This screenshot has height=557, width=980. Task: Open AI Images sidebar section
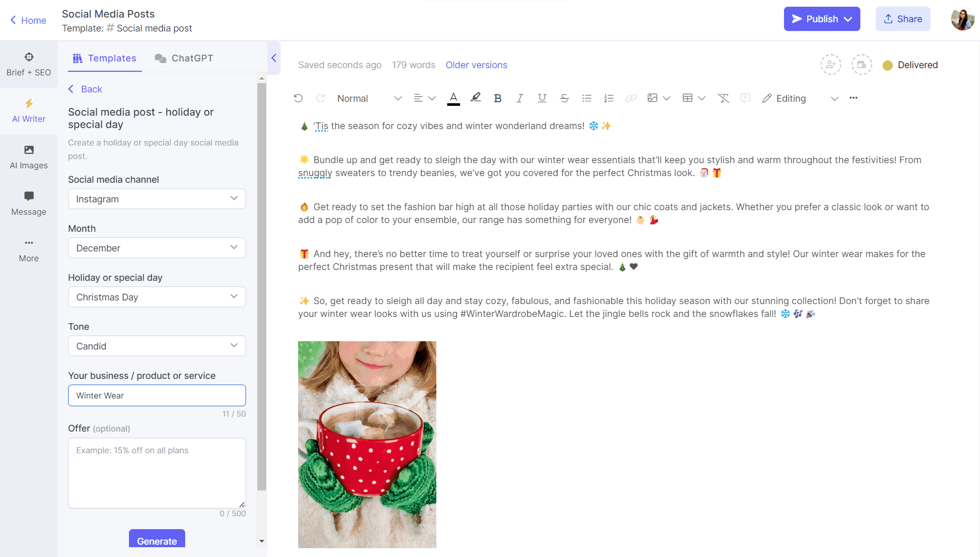click(29, 157)
